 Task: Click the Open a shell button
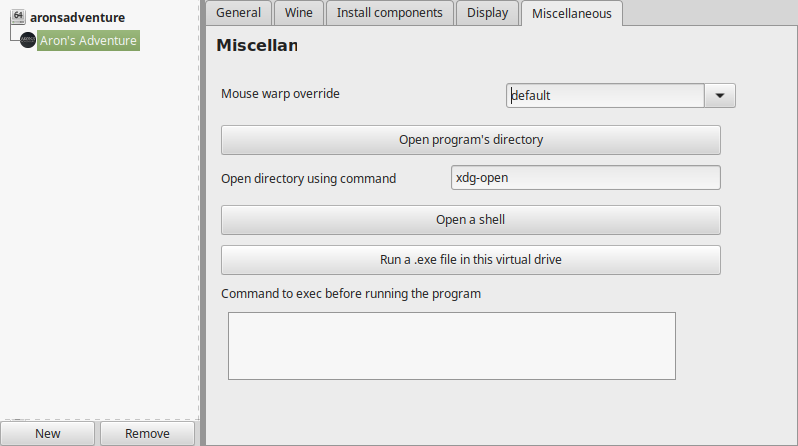coord(471,220)
